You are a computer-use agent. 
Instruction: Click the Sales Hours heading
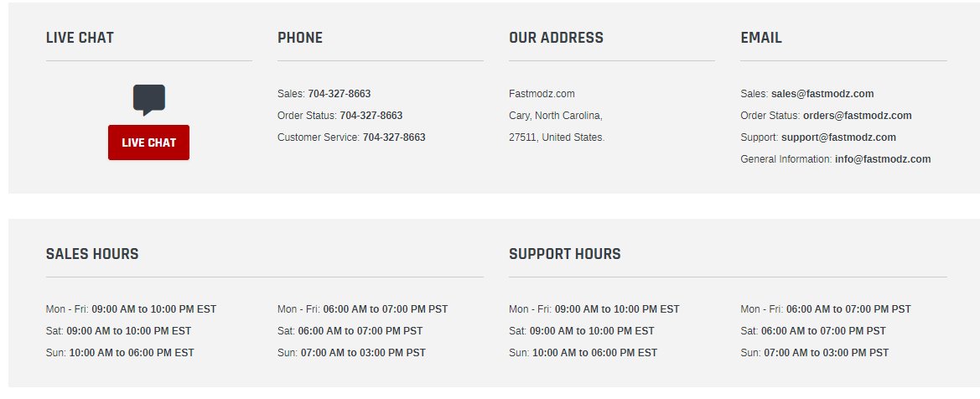click(x=92, y=254)
